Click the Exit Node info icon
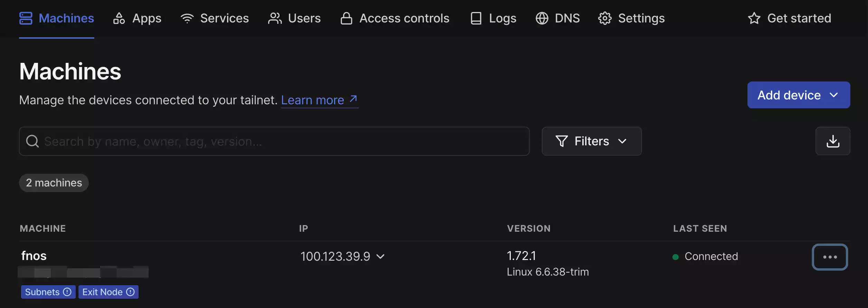Viewport: 868px width, 308px height. pos(131,292)
